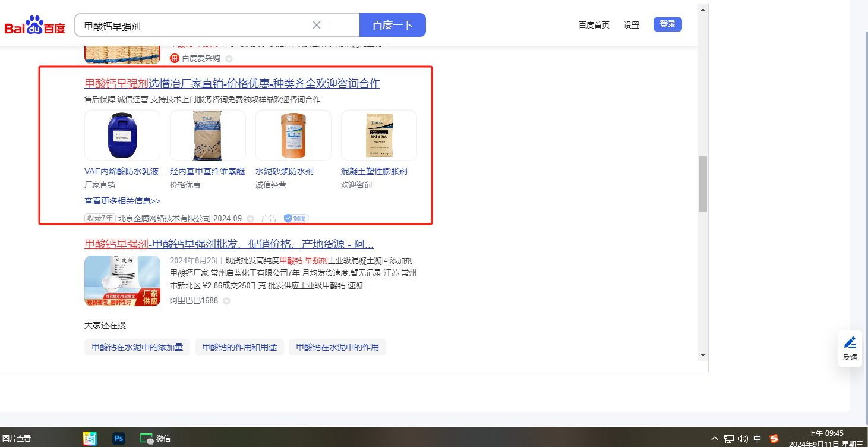Open the colorful image viewer taskbar icon
868x447 pixels.
[90, 439]
